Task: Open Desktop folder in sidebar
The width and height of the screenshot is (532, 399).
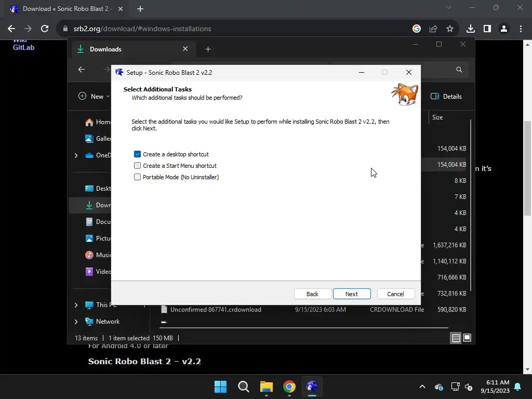Action: pyautogui.click(x=98, y=188)
